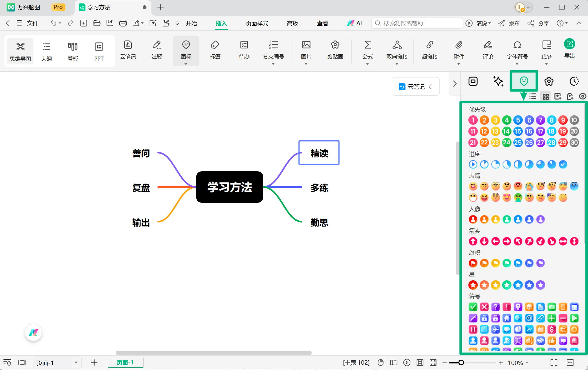Expand the 分支编号 numbering dropdown
This screenshot has width=588, height=370.
click(x=273, y=64)
